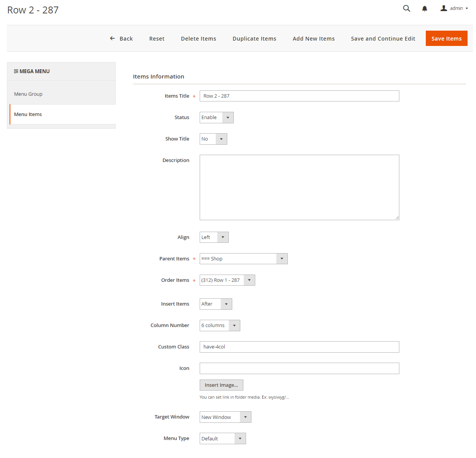This screenshot has height=458, width=476.
Task: Click the admin user avatar icon
Action: point(444,8)
